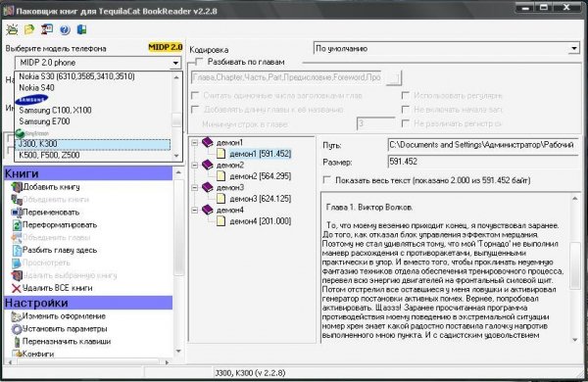
Task: Click the person-with-screen toolbar icon
Action: [47, 29]
